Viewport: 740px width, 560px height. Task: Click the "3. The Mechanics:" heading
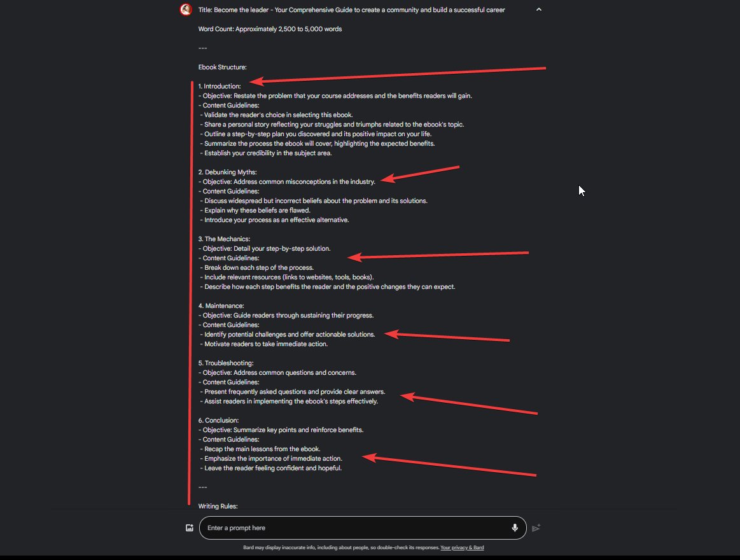[224, 239]
